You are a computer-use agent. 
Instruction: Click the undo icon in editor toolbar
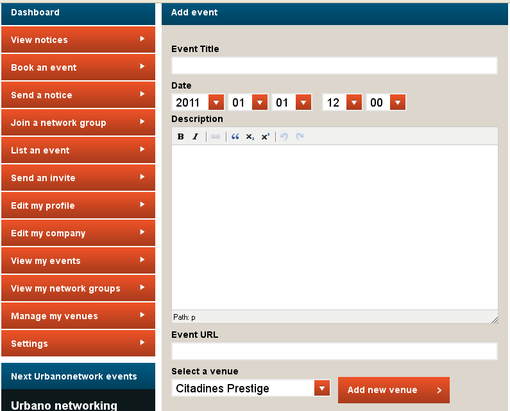pos(284,136)
